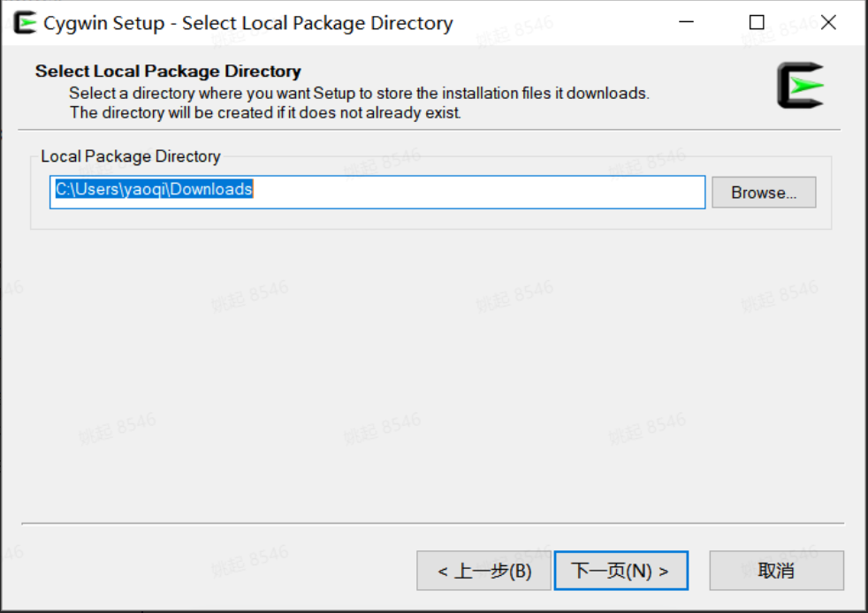Maximize the Cygwin Setup window

757,22
